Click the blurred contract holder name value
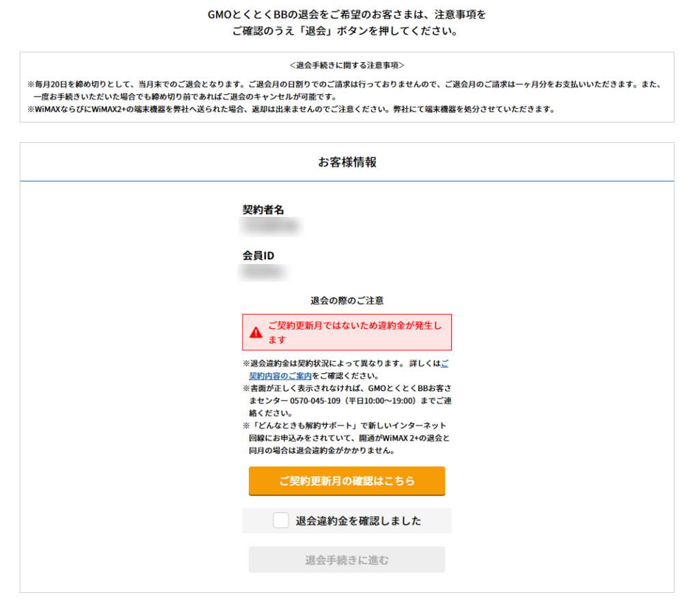 [x=271, y=226]
